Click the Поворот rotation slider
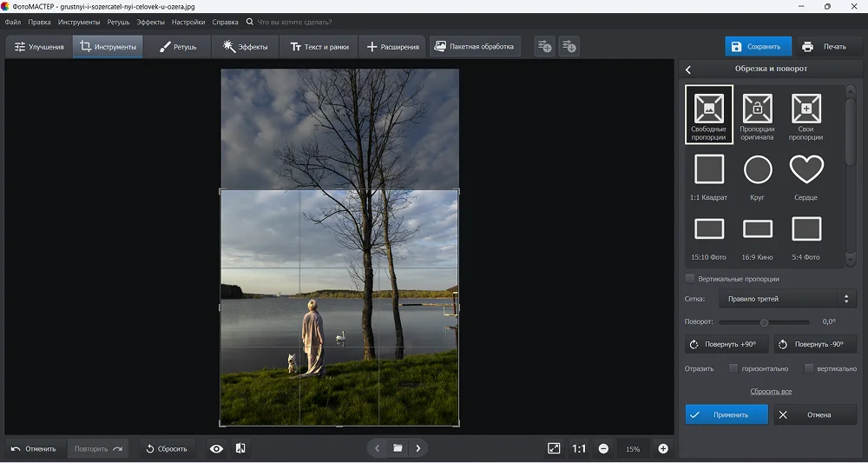868x463 pixels. coord(764,322)
